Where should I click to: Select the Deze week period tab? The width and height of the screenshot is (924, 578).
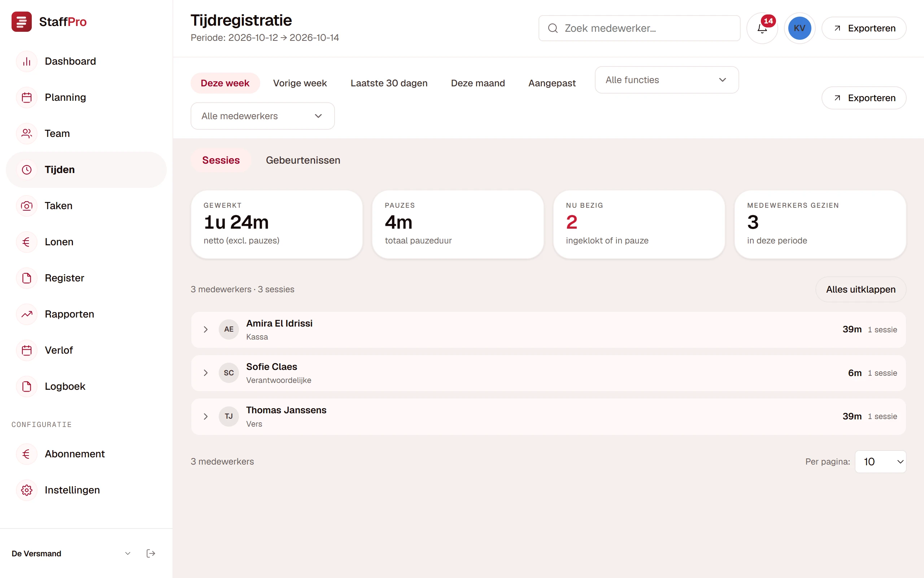[225, 83]
